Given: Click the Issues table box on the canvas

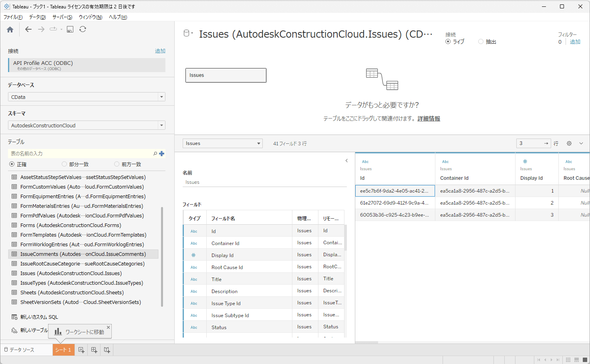Looking at the screenshot, I should 226,75.
